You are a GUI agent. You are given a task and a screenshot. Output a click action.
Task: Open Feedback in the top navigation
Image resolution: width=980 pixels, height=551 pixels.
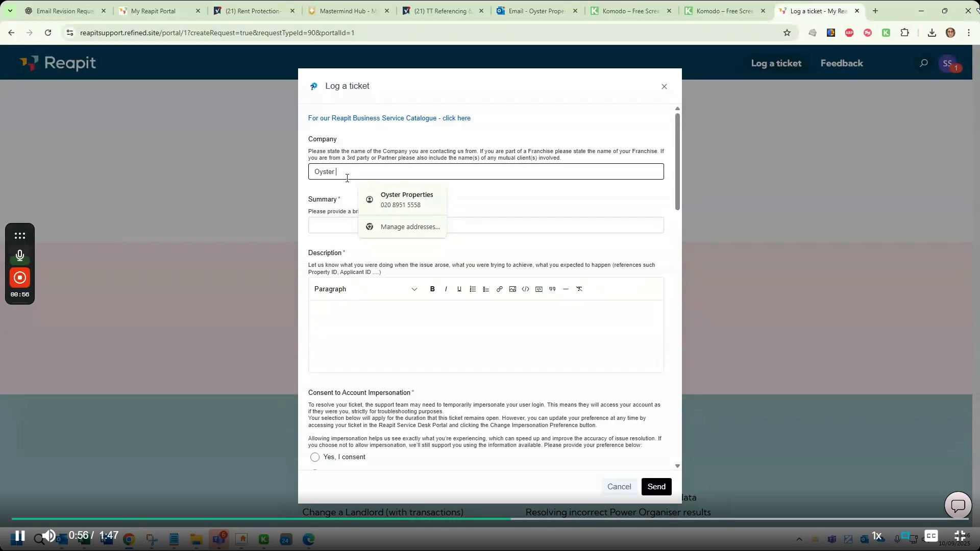[841, 63]
